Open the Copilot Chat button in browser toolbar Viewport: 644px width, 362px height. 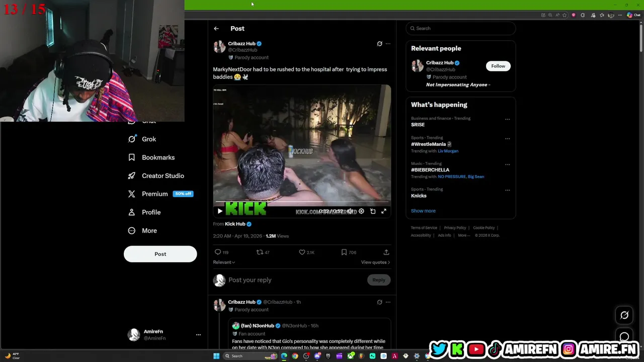(633, 15)
